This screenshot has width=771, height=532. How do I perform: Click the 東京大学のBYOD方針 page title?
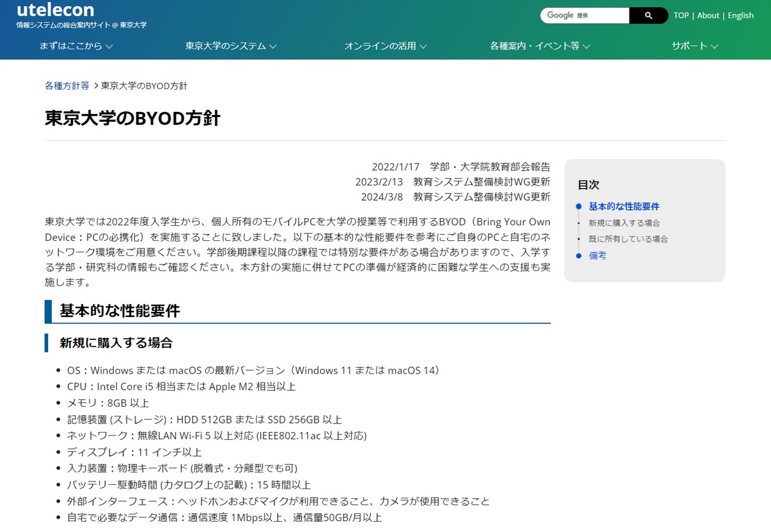pyautogui.click(x=133, y=118)
